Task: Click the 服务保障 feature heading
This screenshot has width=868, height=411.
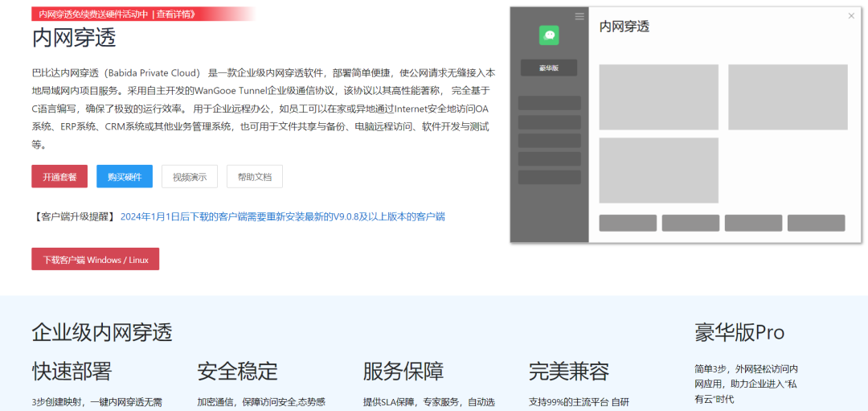Action: point(403,371)
